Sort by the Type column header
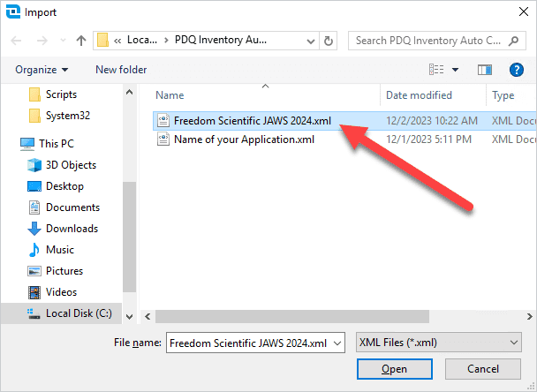Viewport: 537px width, 392px height. pyautogui.click(x=503, y=95)
